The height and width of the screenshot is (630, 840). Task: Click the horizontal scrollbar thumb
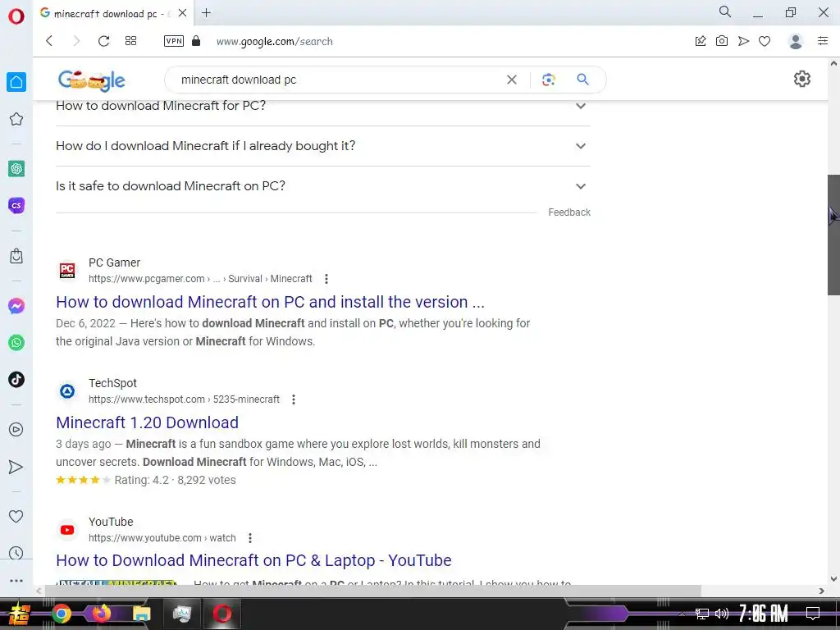click(372, 591)
